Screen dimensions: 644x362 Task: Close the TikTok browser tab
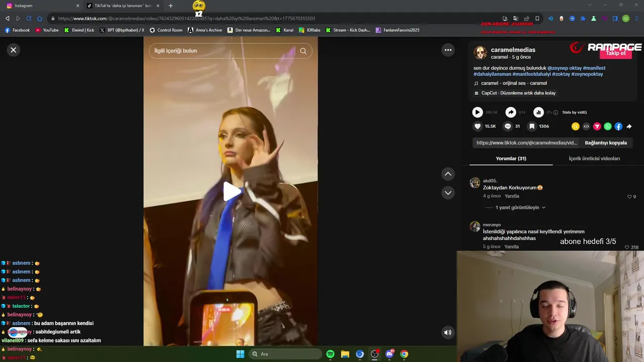tap(158, 6)
